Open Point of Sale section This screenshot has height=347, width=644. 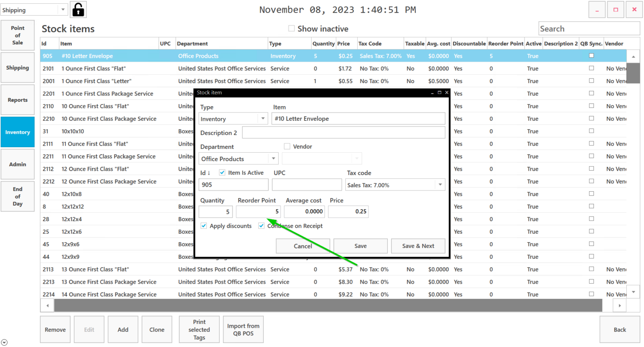(18, 35)
